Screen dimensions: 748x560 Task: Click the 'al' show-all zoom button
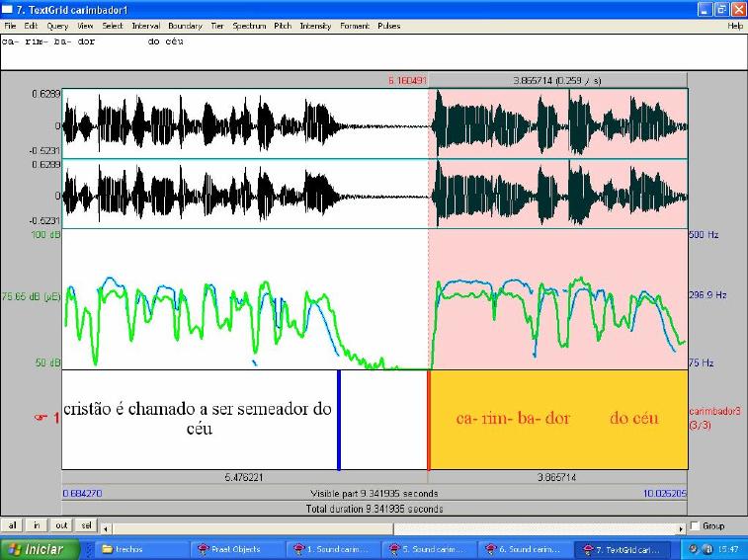(12, 525)
